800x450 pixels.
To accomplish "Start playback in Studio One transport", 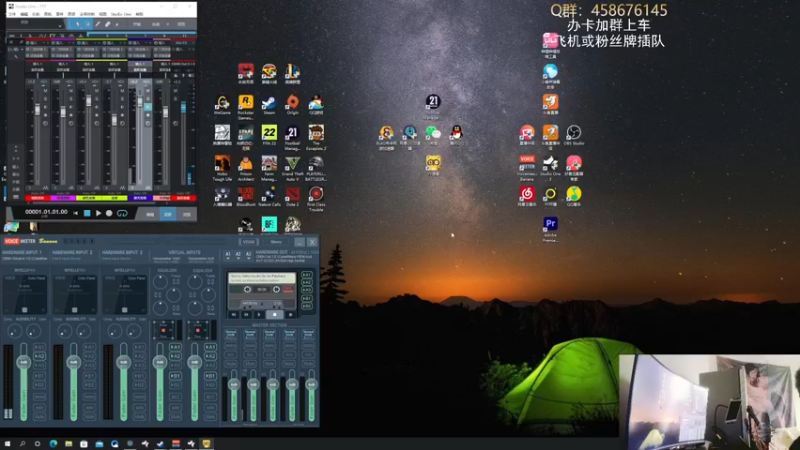I will point(98,213).
